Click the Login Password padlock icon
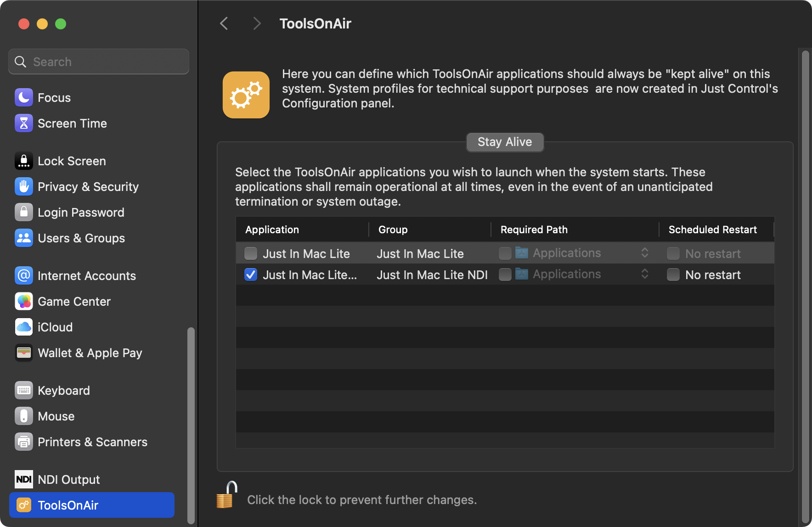The width and height of the screenshot is (812, 527). pos(24,212)
